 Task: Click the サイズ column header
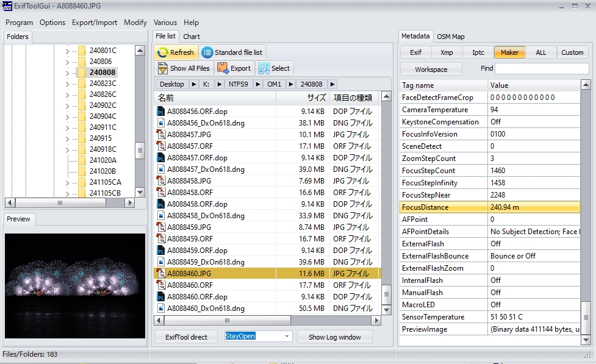[x=303, y=98]
